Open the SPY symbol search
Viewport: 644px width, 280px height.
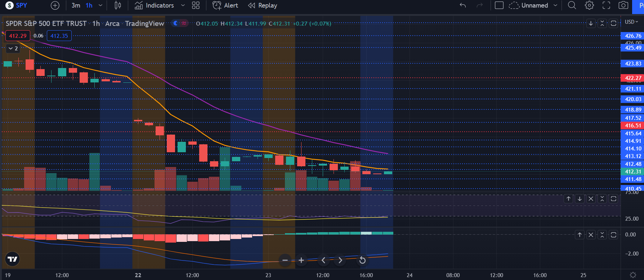click(17, 5)
